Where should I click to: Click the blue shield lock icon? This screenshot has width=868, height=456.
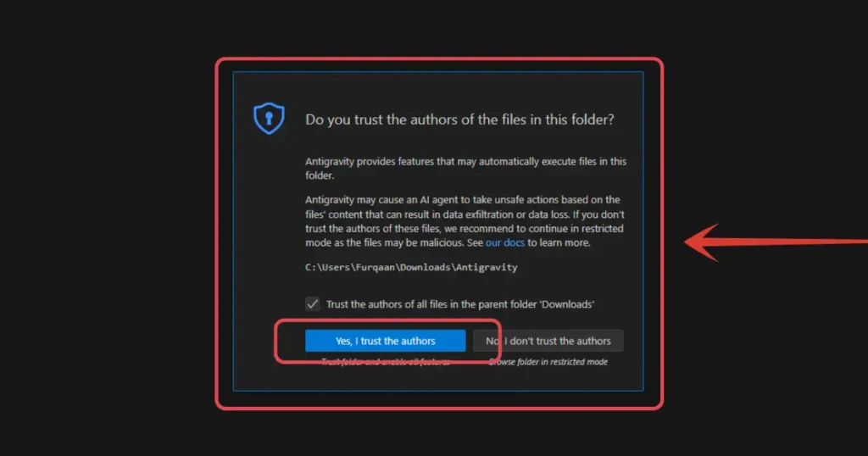point(269,118)
